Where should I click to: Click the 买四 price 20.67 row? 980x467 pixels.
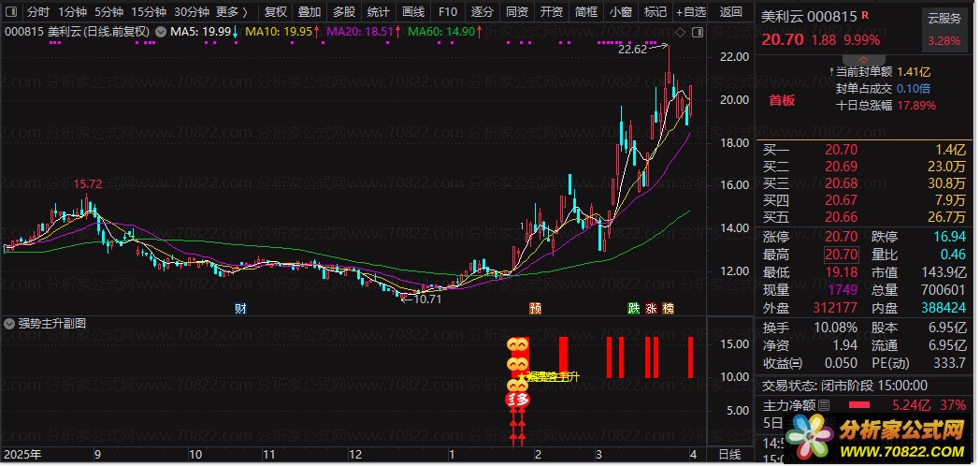point(864,200)
